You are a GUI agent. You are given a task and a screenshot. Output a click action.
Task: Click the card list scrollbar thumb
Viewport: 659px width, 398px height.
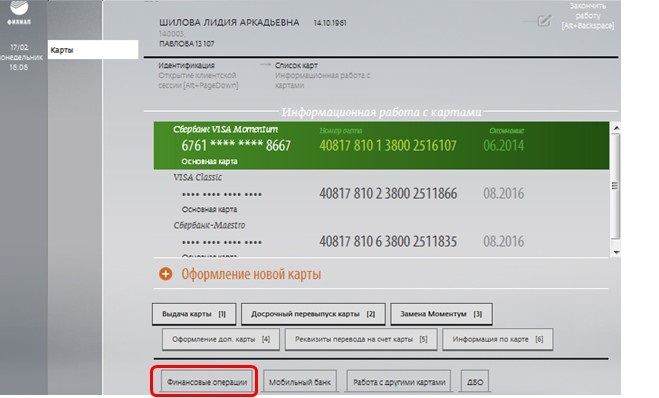(x=616, y=186)
